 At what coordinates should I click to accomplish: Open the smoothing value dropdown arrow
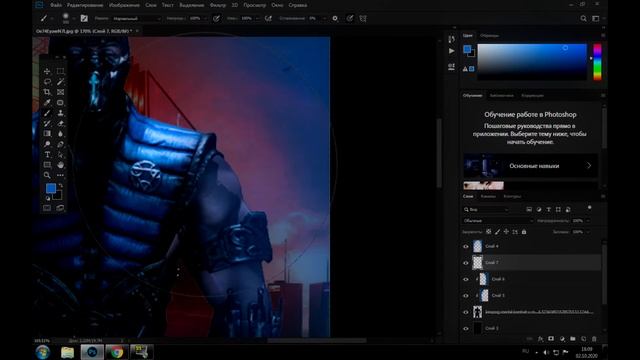(x=324, y=18)
